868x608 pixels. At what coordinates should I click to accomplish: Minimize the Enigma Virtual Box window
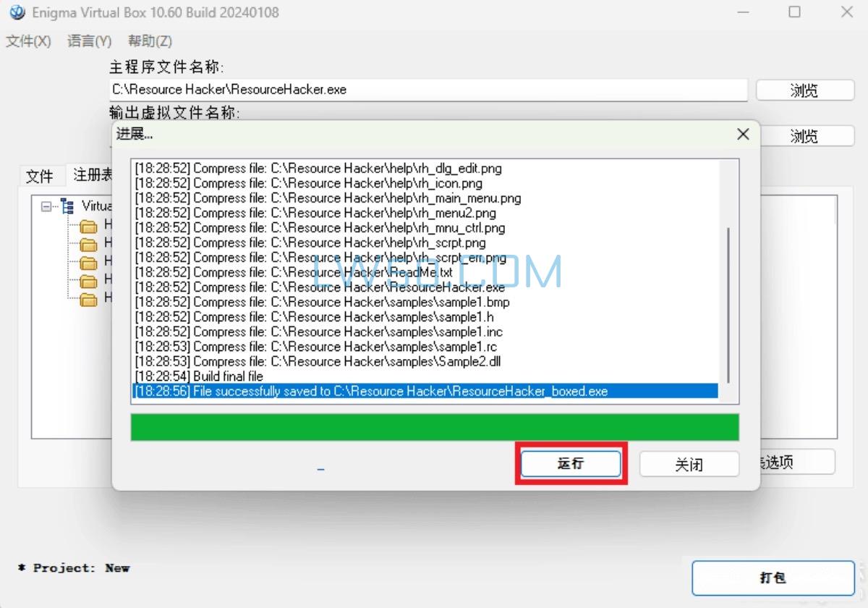click(741, 12)
